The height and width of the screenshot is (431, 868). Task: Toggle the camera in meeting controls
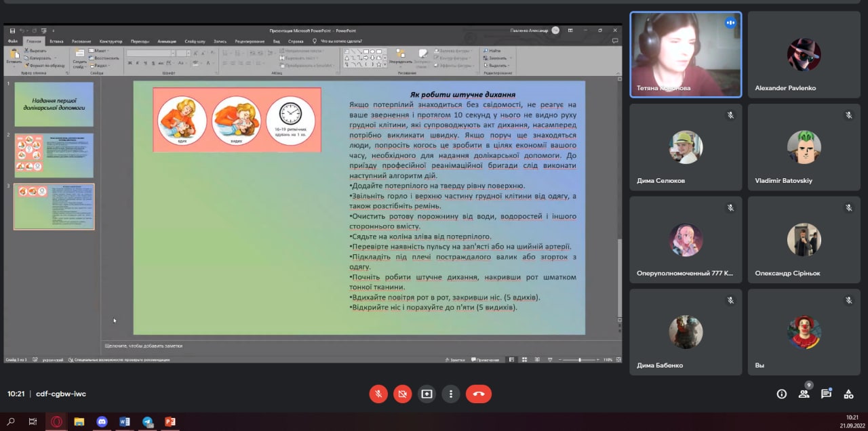(403, 394)
